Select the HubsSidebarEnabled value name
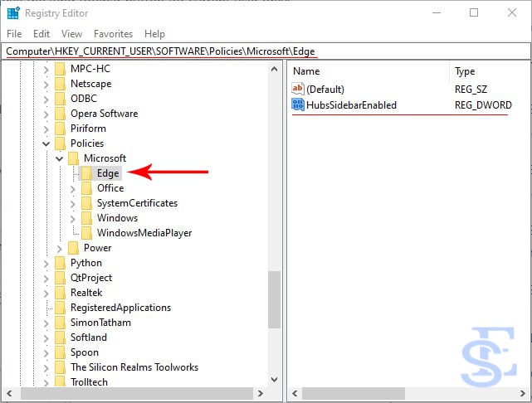Viewport: 532px width, 403px height. (351, 105)
